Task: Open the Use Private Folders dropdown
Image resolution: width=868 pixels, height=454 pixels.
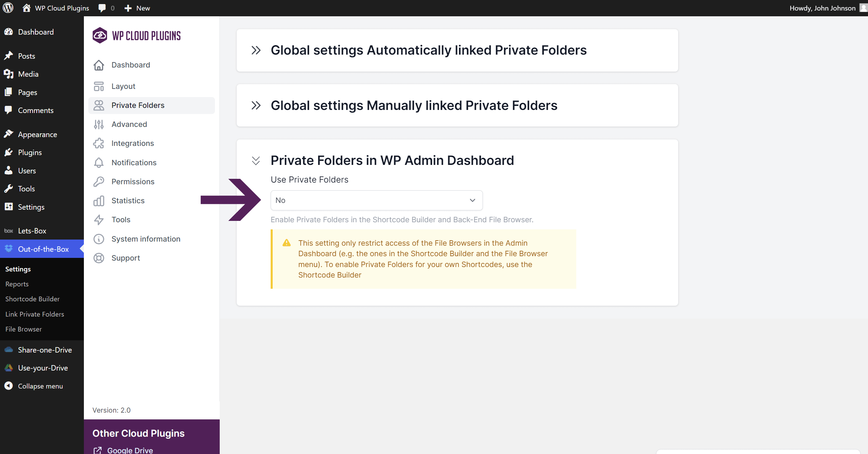Action: 377,200
